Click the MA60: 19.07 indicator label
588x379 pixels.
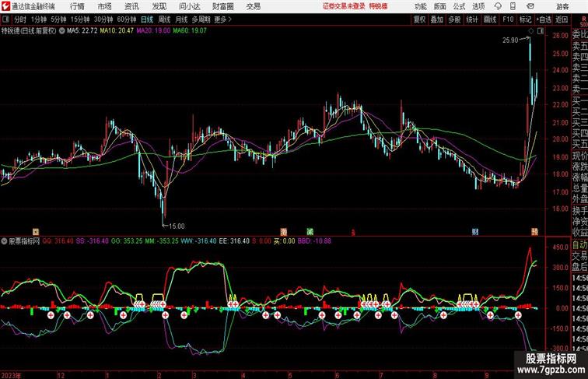[190, 31]
